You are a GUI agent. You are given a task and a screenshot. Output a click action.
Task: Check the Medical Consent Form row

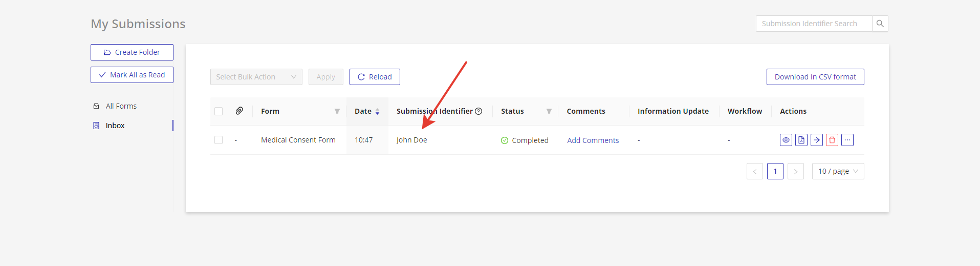click(219, 140)
